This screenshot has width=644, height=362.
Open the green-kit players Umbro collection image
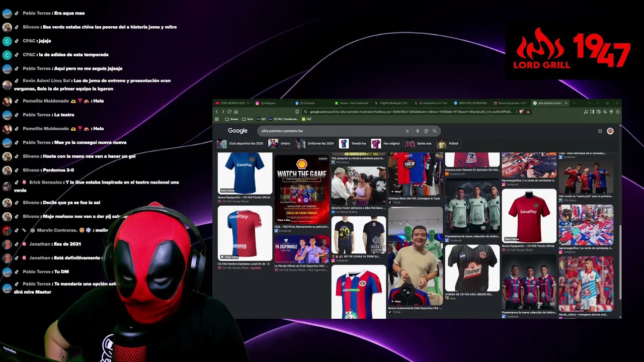472,207
